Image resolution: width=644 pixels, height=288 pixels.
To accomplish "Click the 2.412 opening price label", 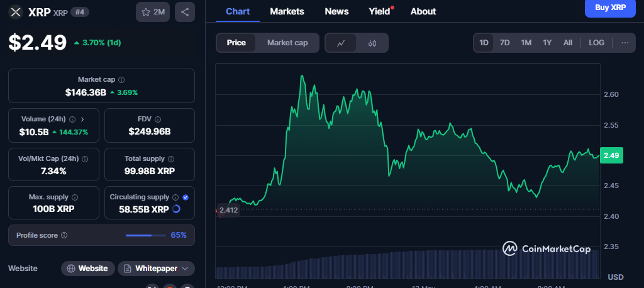I will [x=228, y=210].
